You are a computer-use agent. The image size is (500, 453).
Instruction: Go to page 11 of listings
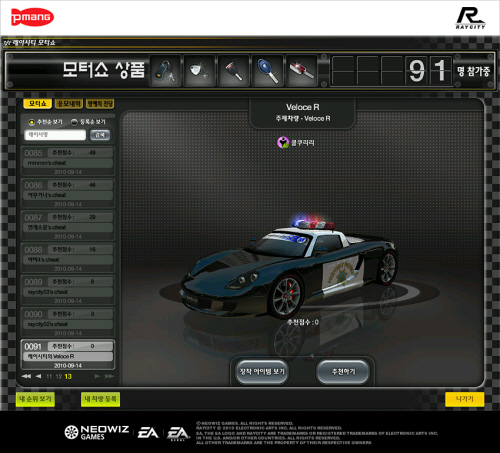coord(49,376)
